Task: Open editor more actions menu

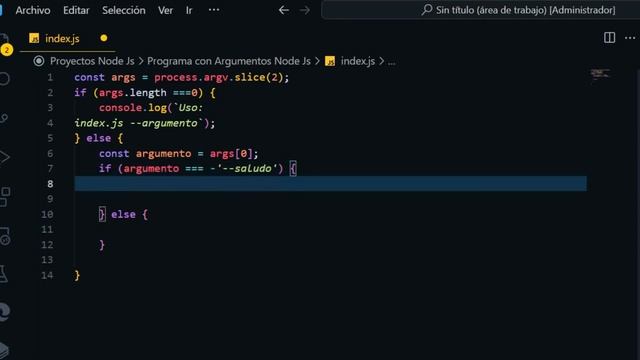Action: 630,38
